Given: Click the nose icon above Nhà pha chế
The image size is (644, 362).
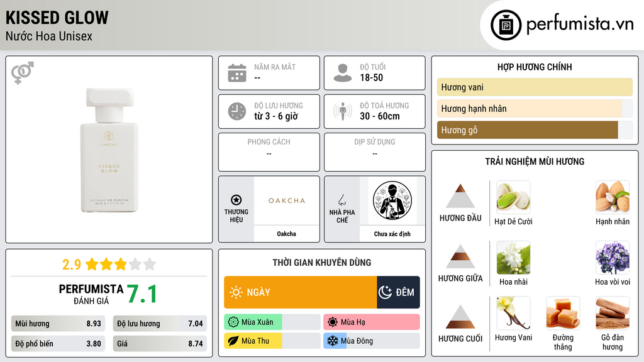Looking at the screenshot, I should point(341,200).
